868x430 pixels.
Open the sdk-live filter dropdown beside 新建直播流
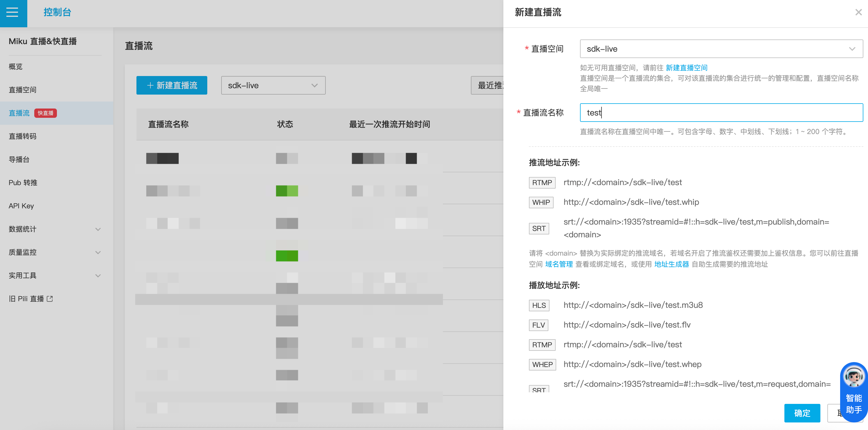273,86
